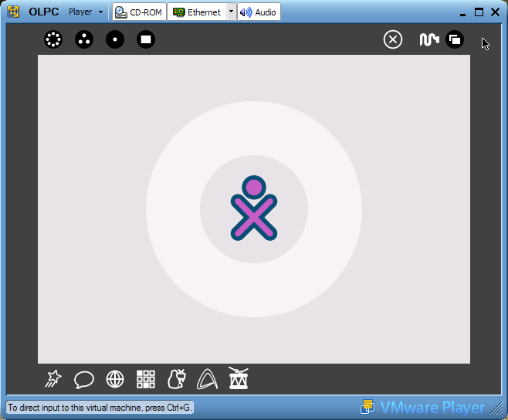The width and height of the screenshot is (508, 420).
Task: Expand the Ethernet dropdown arrow
Action: [231, 12]
